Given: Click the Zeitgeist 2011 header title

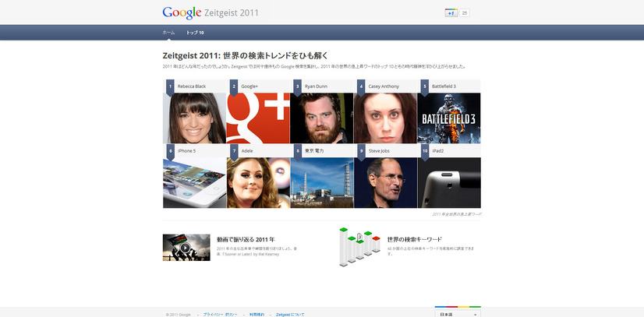Looking at the screenshot, I should coord(232,13).
